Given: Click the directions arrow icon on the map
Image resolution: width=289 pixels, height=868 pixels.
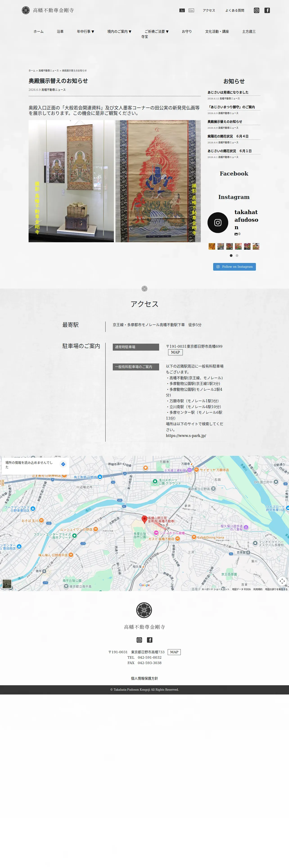Looking at the screenshot, I should point(63,464).
